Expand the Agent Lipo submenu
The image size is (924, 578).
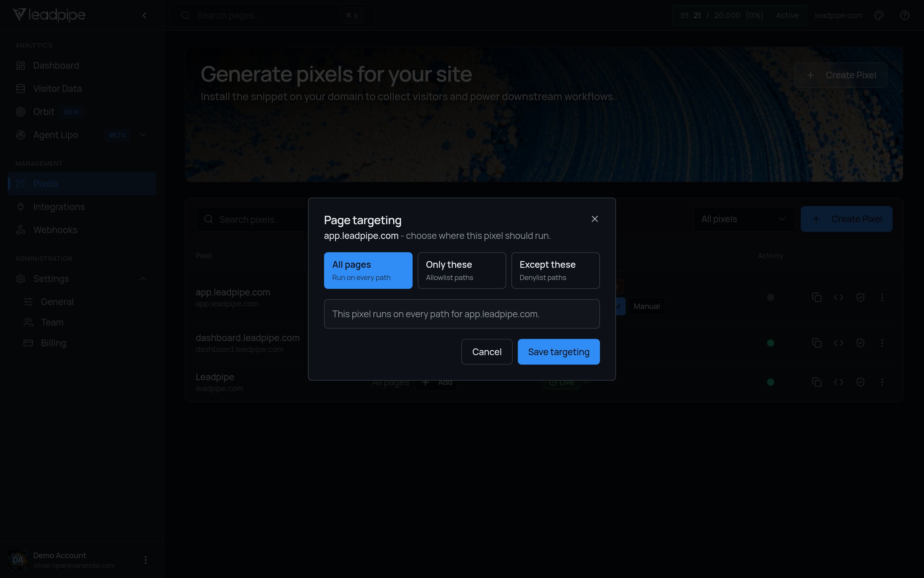pyautogui.click(x=143, y=135)
